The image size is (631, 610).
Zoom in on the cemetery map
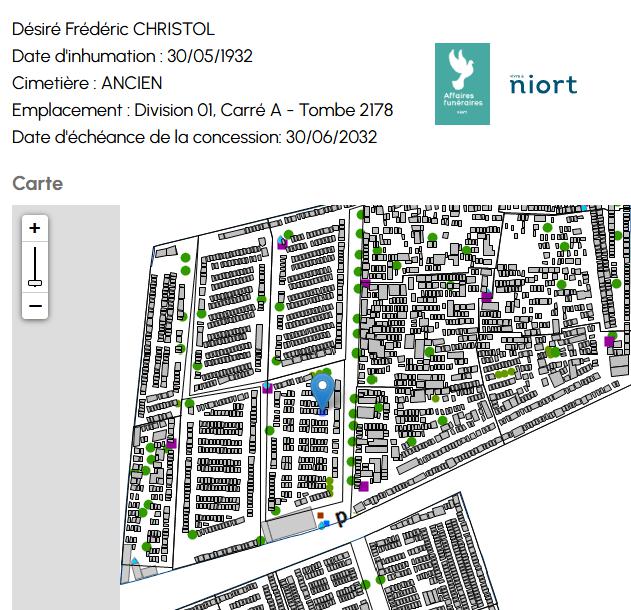click(35, 228)
